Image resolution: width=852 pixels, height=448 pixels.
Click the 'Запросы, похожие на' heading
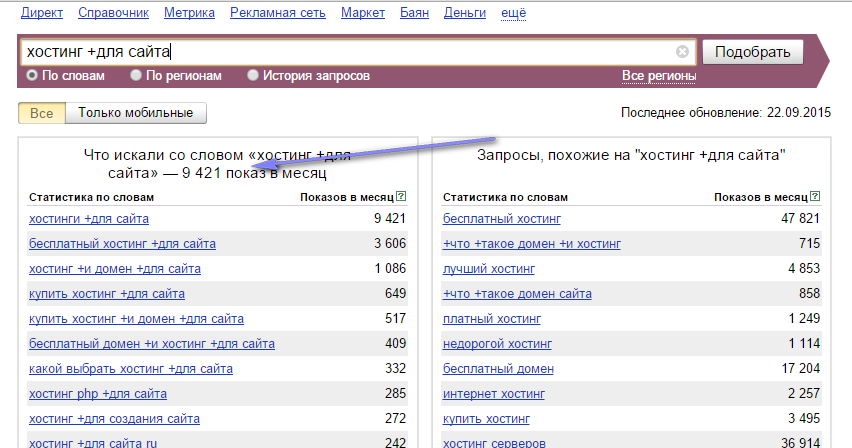(x=631, y=155)
